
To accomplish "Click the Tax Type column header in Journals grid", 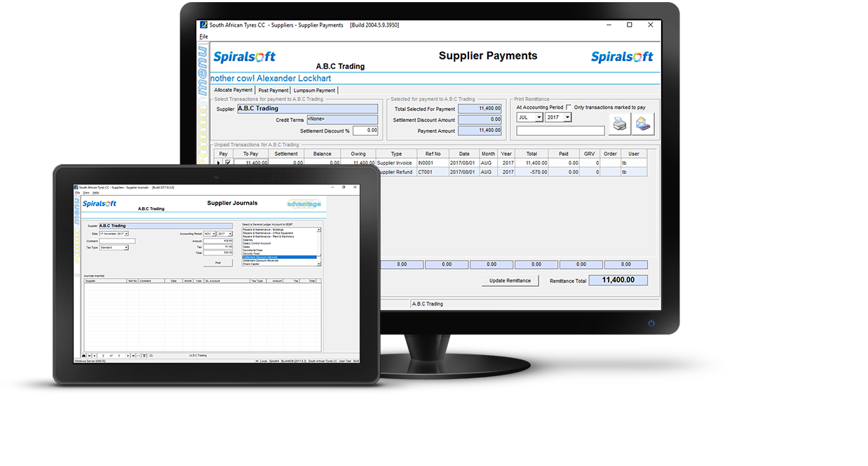I will [x=258, y=281].
